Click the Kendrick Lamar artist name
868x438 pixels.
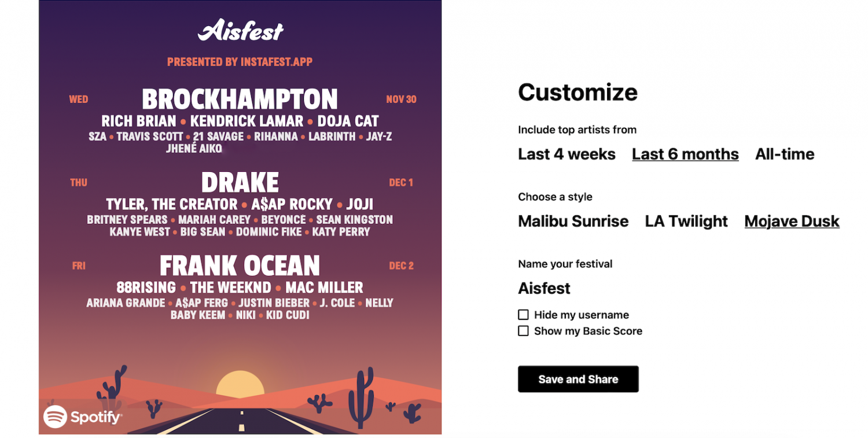[x=247, y=122]
